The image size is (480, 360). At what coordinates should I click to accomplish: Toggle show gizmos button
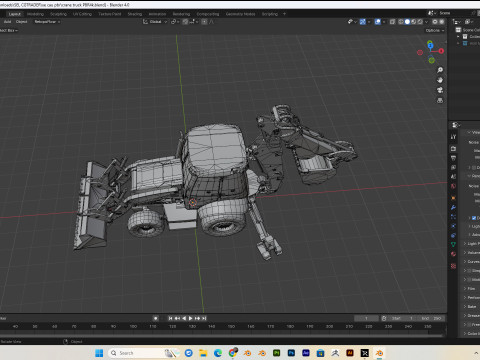click(x=363, y=22)
